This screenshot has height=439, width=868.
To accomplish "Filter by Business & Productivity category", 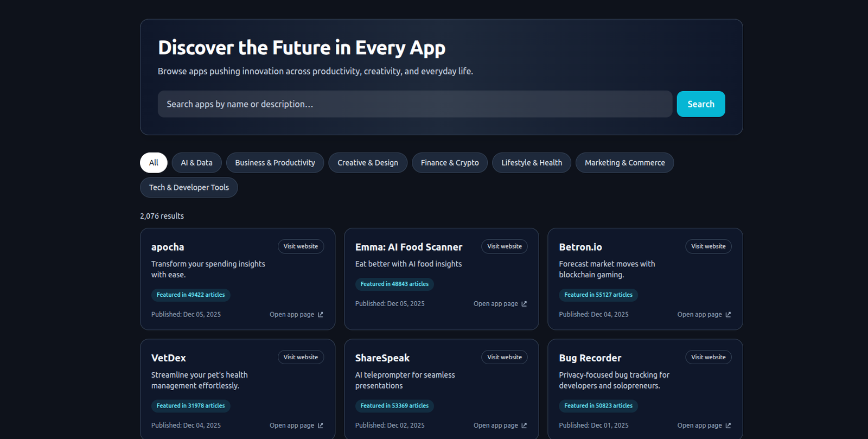I will click(x=275, y=163).
